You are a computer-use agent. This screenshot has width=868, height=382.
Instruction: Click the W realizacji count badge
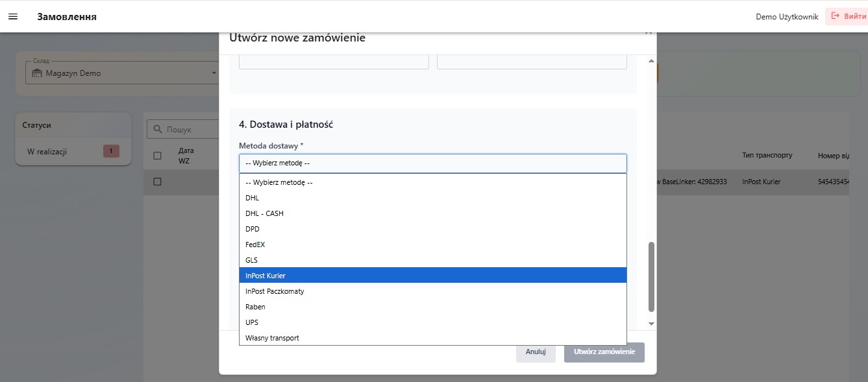point(111,152)
